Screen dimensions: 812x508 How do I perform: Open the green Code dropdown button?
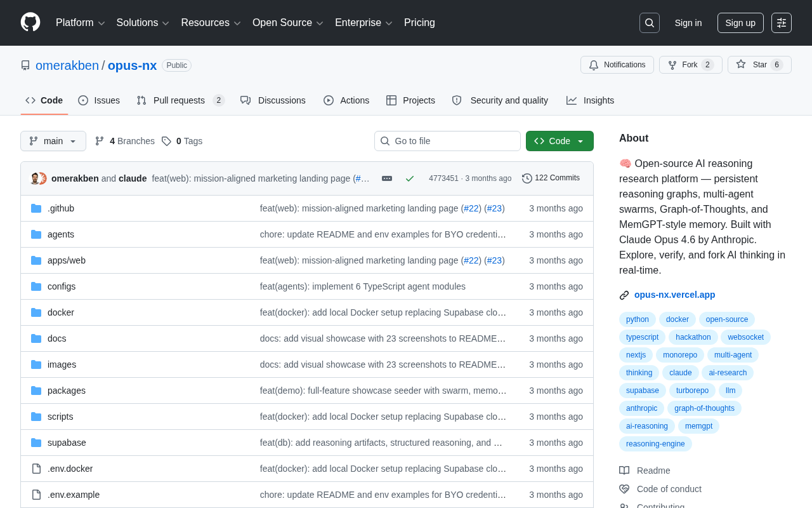[x=560, y=141]
